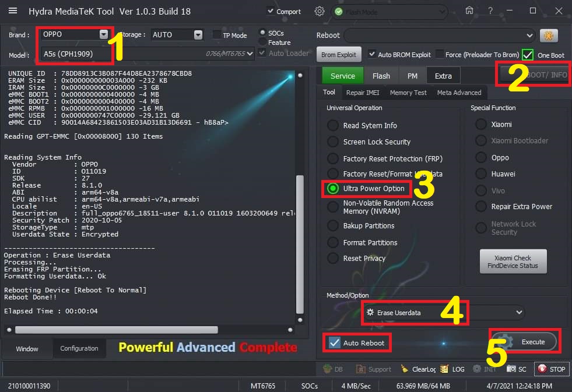Click the Execute button
Image resolution: width=572 pixels, height=392 pixels.
point(525,342)
